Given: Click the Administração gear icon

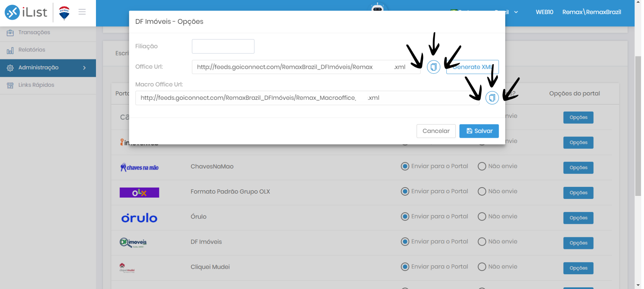Looking at the screenshot, I should tap(10, 68).
